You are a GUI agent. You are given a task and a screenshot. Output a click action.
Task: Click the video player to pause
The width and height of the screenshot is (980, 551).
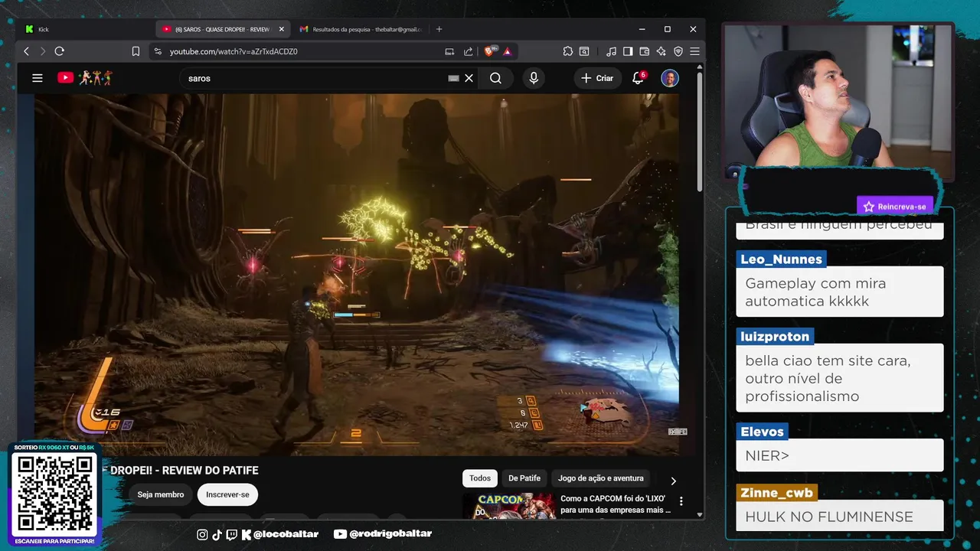coord(357,274)
